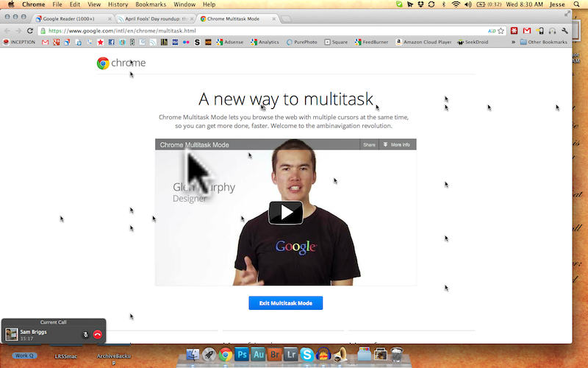Screen dimensions: 588x368
Task: Open the Help menu
Action: tap(209, 4)
